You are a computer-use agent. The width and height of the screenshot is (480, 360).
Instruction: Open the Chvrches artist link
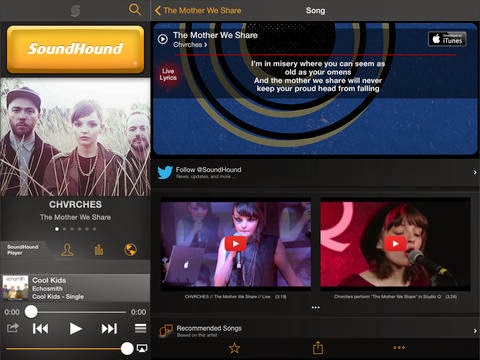(x=190, y=45)
